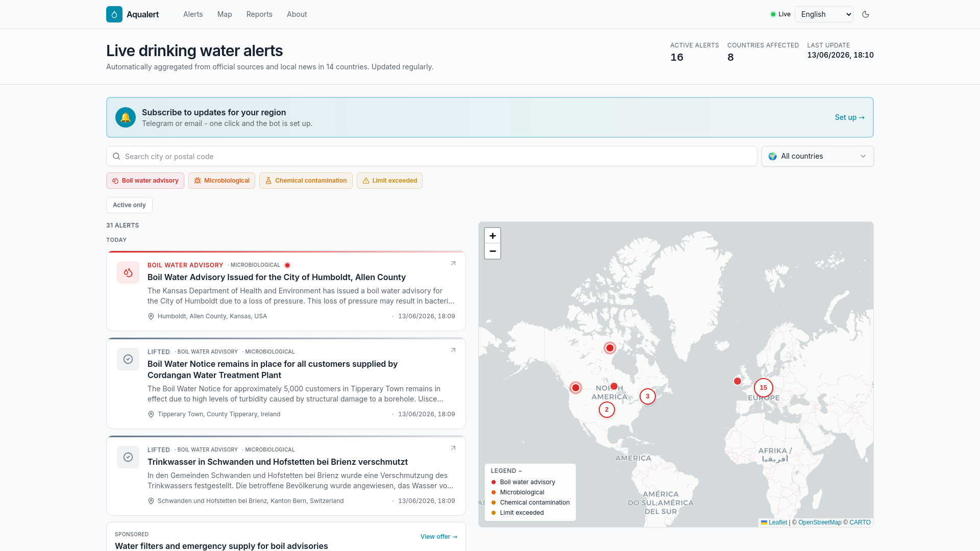Click lifted checkmark icon on Schwanden card
Viewport: 980px width, 551px height.
128,457
